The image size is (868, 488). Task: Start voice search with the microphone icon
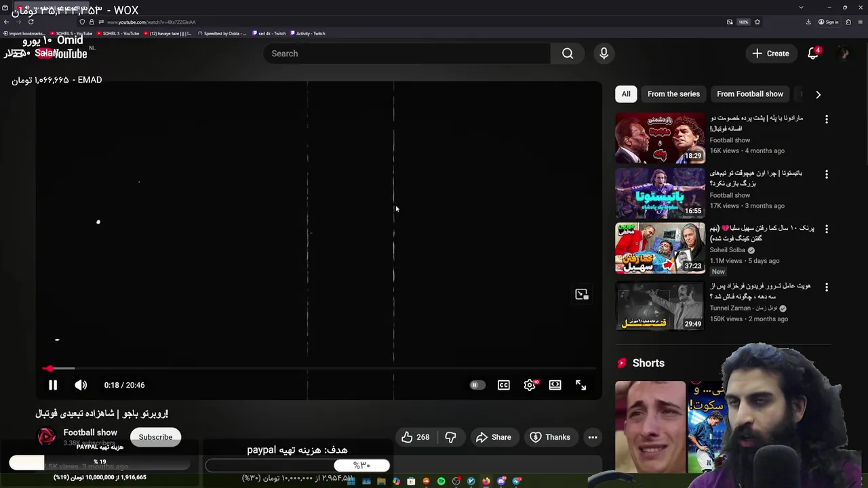point(604,54)
